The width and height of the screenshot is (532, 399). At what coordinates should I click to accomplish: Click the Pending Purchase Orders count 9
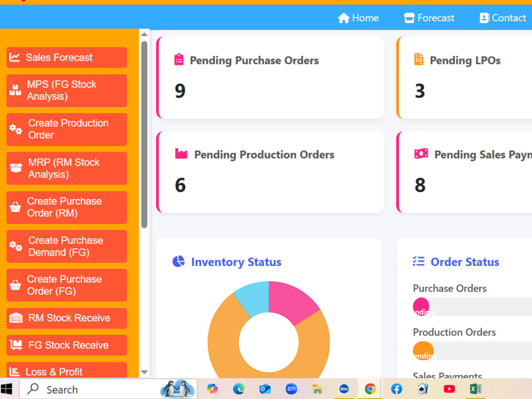180,91
